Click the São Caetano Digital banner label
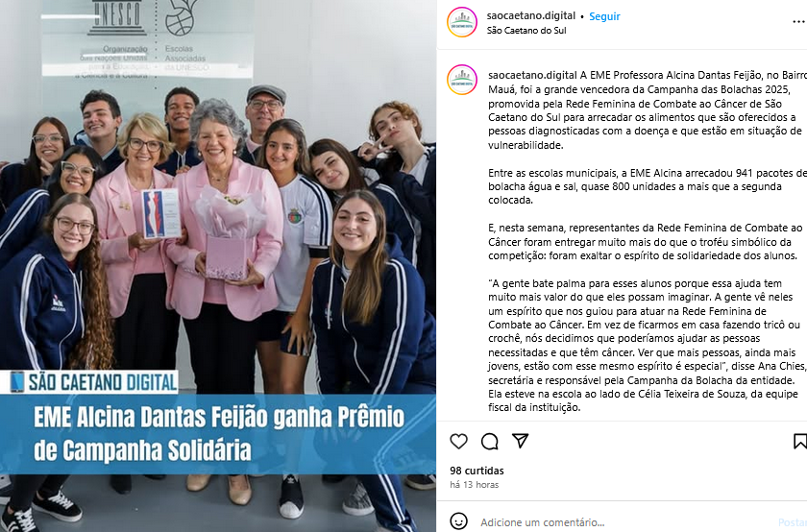Screen dimensions: 807x532 click(94, 382)
